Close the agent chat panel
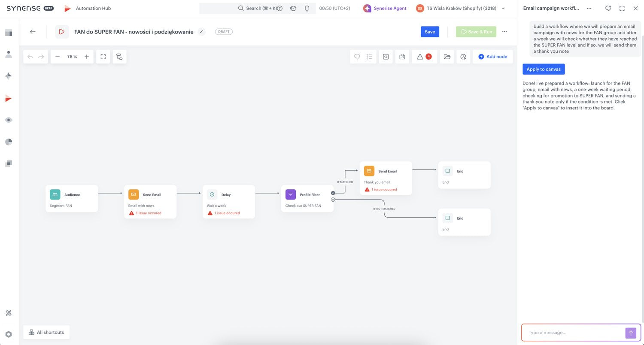 click(635, 8)
